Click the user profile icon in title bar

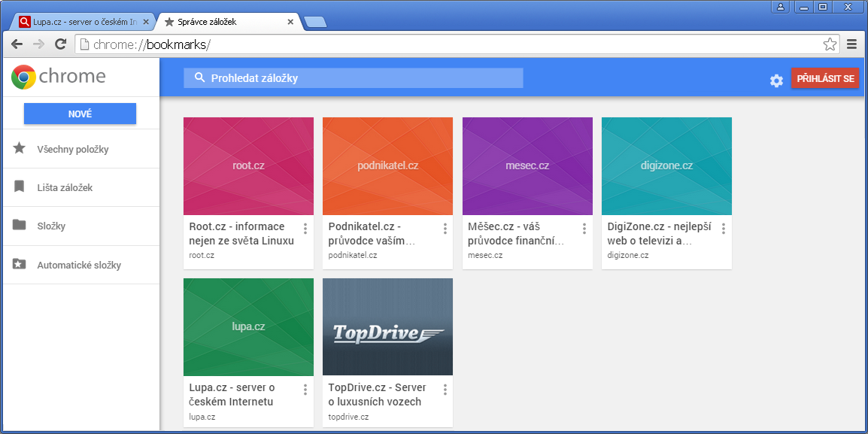(781, 7)
